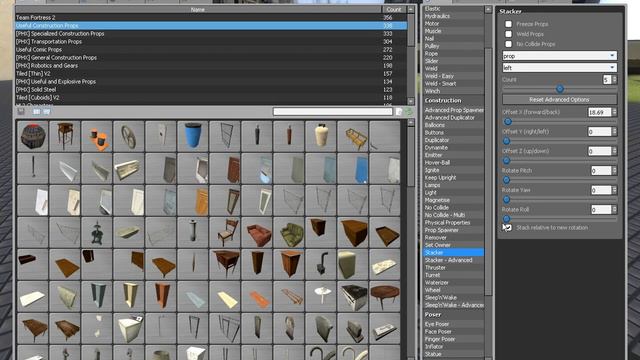Select the Remover tool
This screenshot has width=640, height=360.
point(453,238)
